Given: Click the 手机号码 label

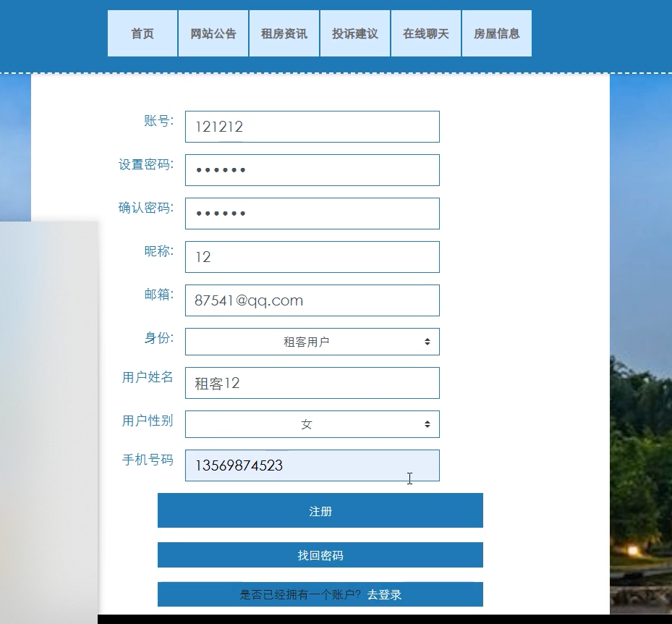Looking at the screenshot, I should coord(148,460).
